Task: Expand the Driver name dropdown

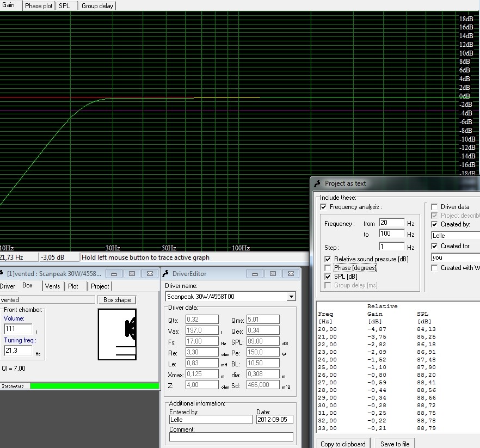Action: [291, 297]
